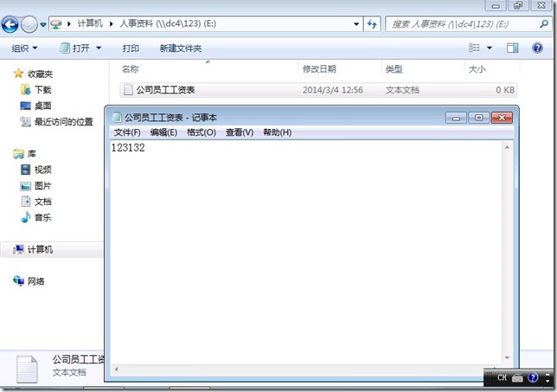Open the 文件(F) menu in Notepad
The width and height of the screenshot is (557, 392).
(x=127, y=132)
